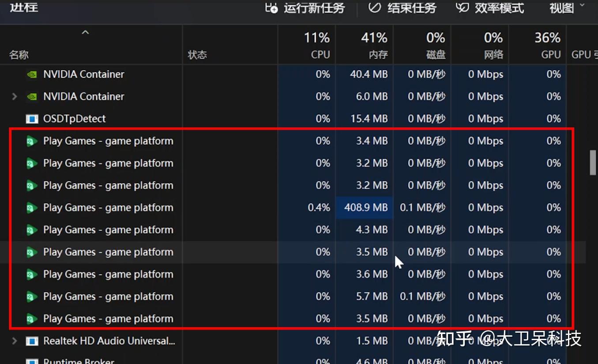Click the 0.1 MB/秒 disk value in the 5.7 MB row
This screenshot has width=598, height=364.
click(423, 296)
